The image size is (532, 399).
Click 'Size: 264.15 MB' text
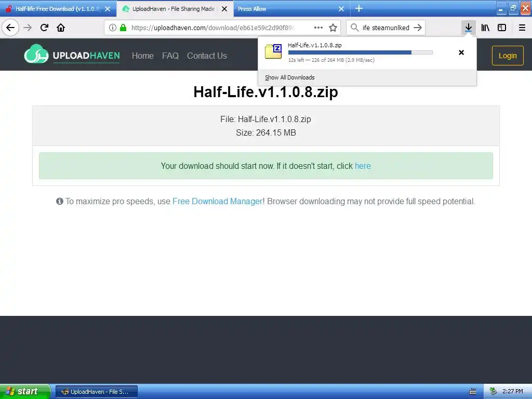pyautogui.click(x=266, y=132)
